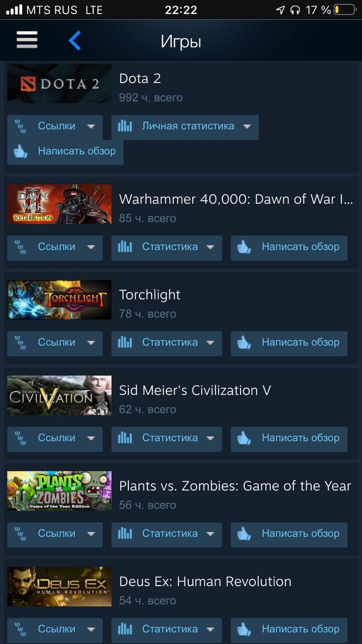Write a review for Warhammer 40,000
The image size is (362, 644).
(x=289, y=248)
